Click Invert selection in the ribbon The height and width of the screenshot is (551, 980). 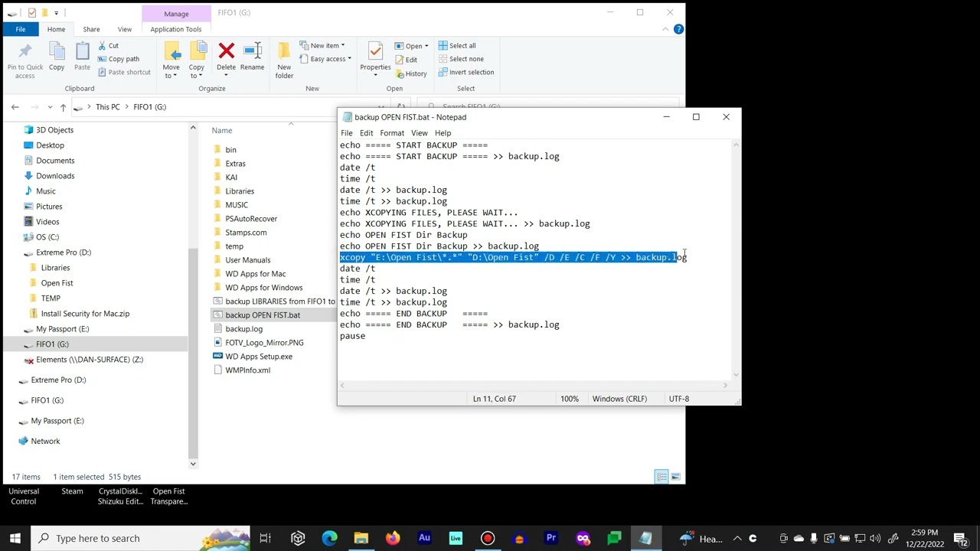[x=466, y=72]
